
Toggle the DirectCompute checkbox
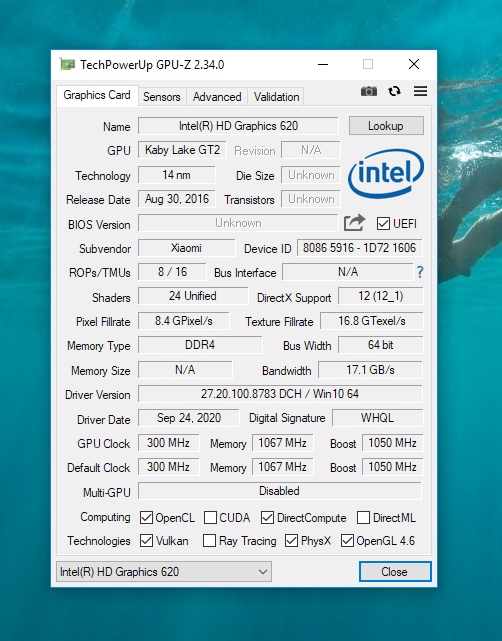pyautogui.click(x=267, y=518)
